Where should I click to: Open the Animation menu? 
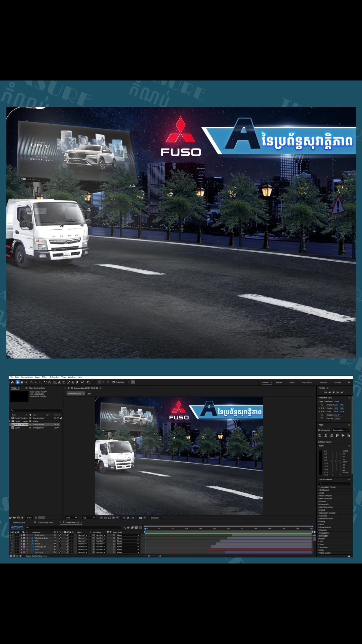[x=54, y=377]
